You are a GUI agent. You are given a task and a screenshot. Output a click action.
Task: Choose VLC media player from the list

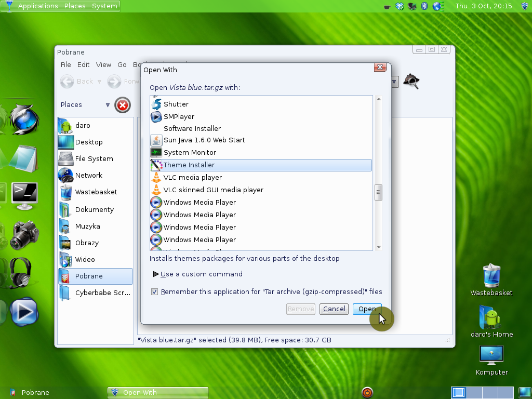[x=192, y=178]
